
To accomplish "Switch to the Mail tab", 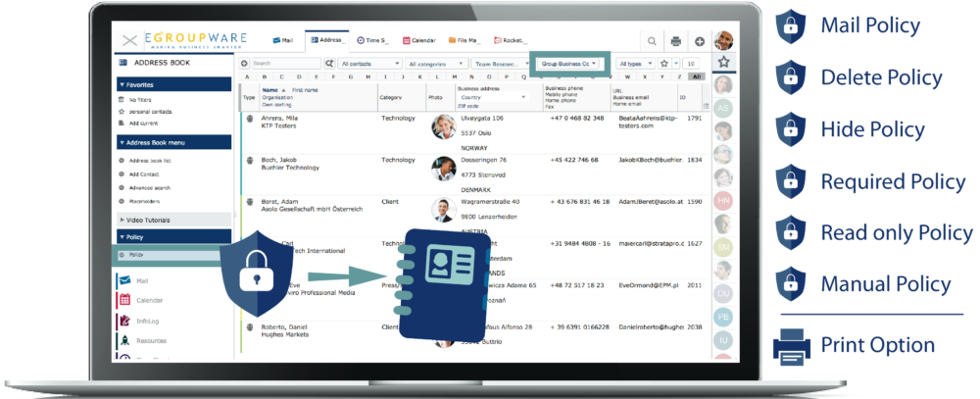I will coord(282,41).
